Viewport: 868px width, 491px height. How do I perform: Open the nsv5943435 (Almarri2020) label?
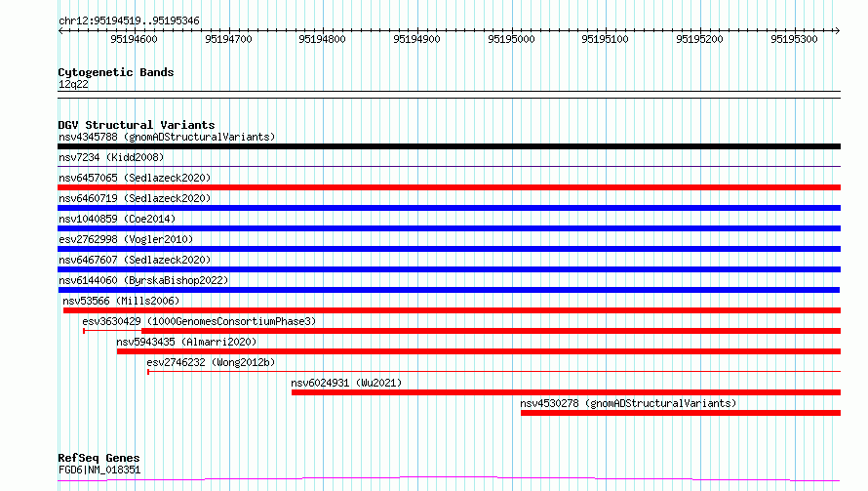(x=186, y=342)
